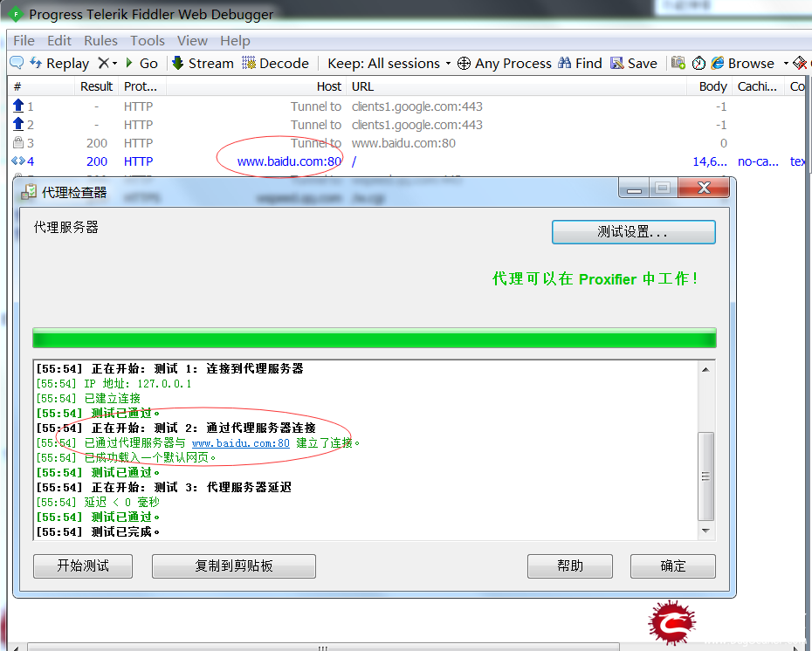Screen dimensions: 812x651
Task: Click the log scrollbar down arrow
Action: pos(705,531)
